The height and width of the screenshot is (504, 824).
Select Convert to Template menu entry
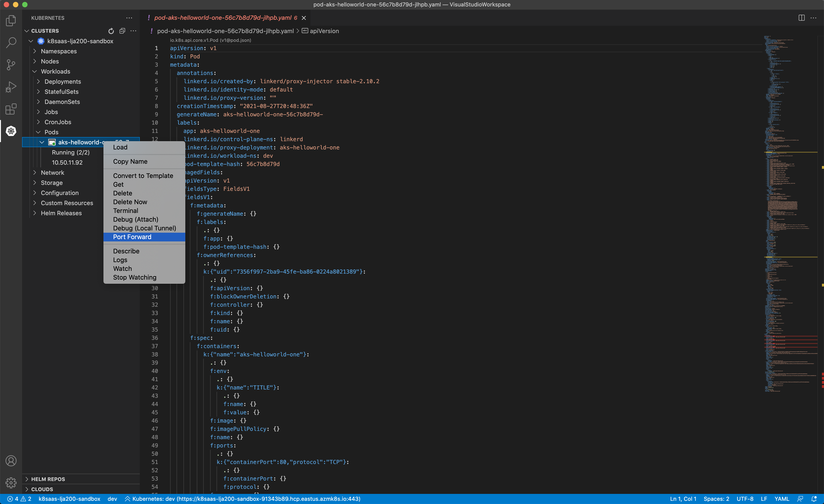tap(144, 176)
